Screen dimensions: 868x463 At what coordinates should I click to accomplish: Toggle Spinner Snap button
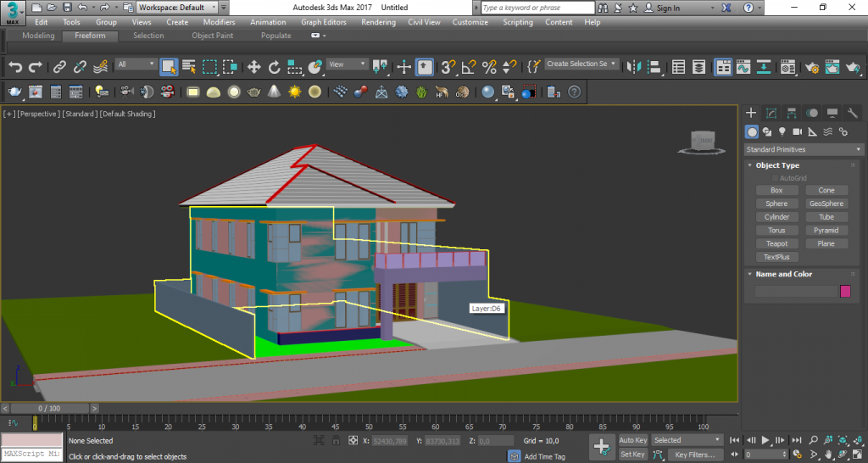(x=509, y=67)
